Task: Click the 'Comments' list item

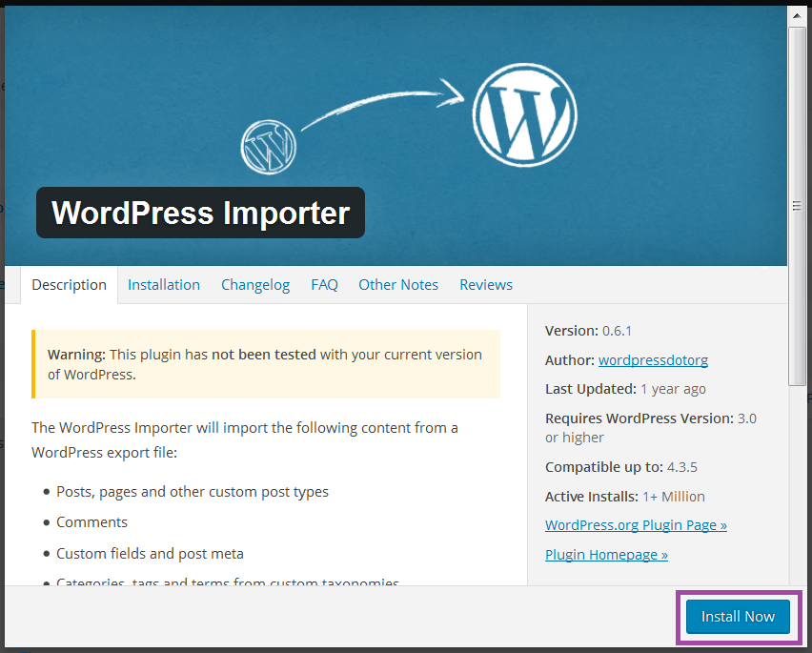Action: tap(91, 522)
